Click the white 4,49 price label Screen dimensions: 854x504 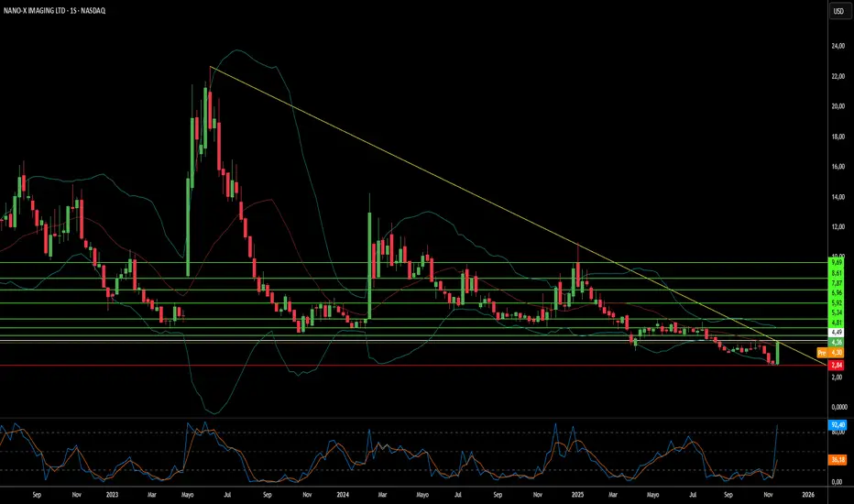836,333
